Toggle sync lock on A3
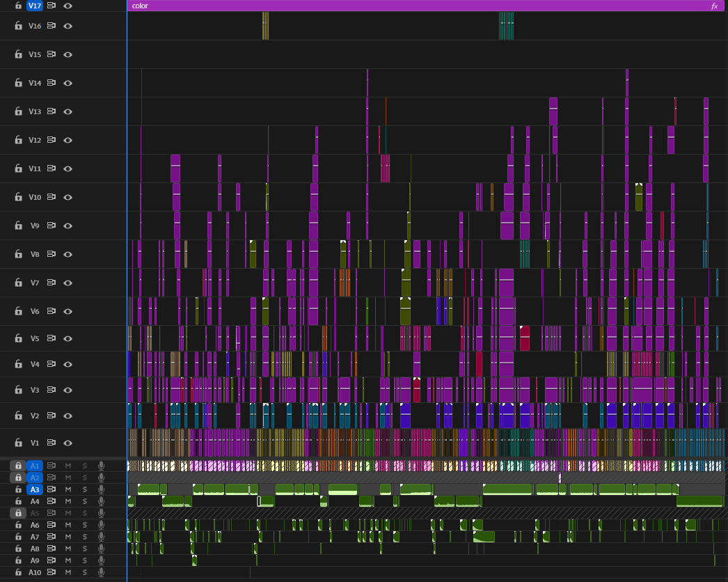Image resolution: width=728 pixels, height=582 pixels. click(x=52, y=489)
